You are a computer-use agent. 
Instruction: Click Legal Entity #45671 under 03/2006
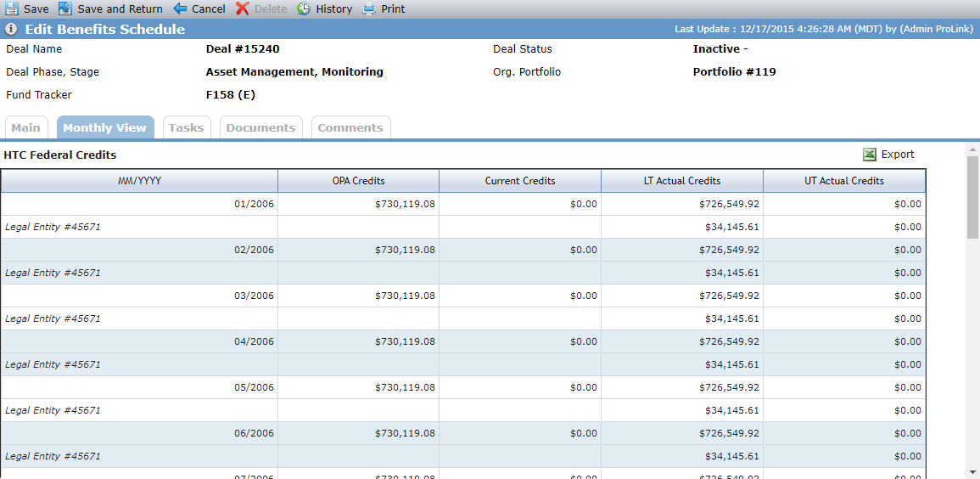53,318
